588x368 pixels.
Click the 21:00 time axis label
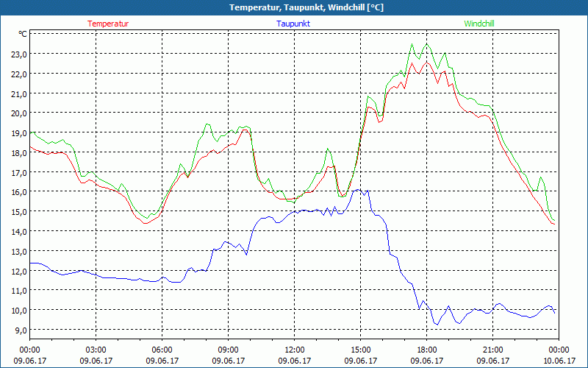(x=492, y=350)
